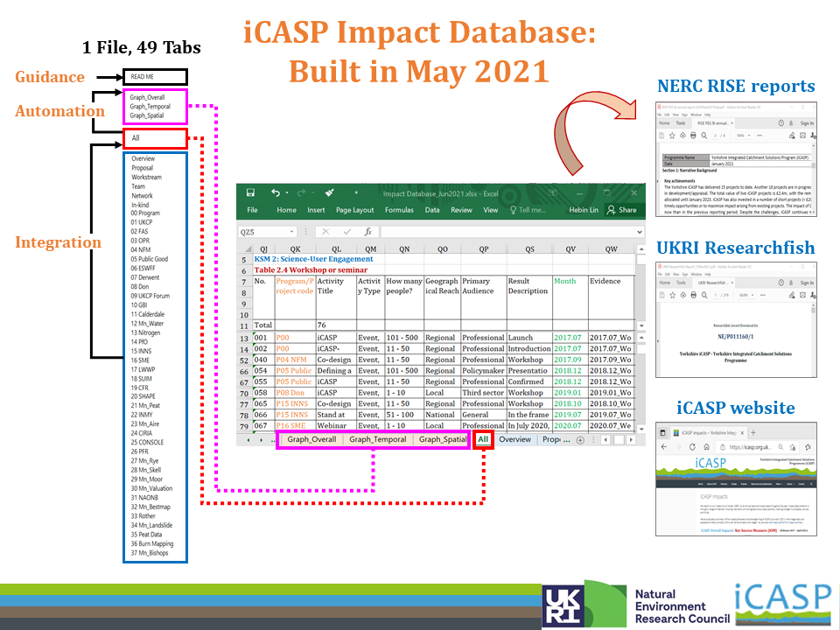Viewport: 840px width, 630px height.
Task: Open the Insert ribbon tab
Action: click(316, 210)
